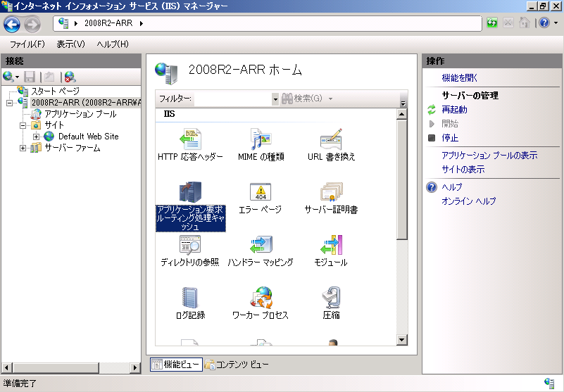Open the 検索(G) dropdown arrow

[330, 99]
